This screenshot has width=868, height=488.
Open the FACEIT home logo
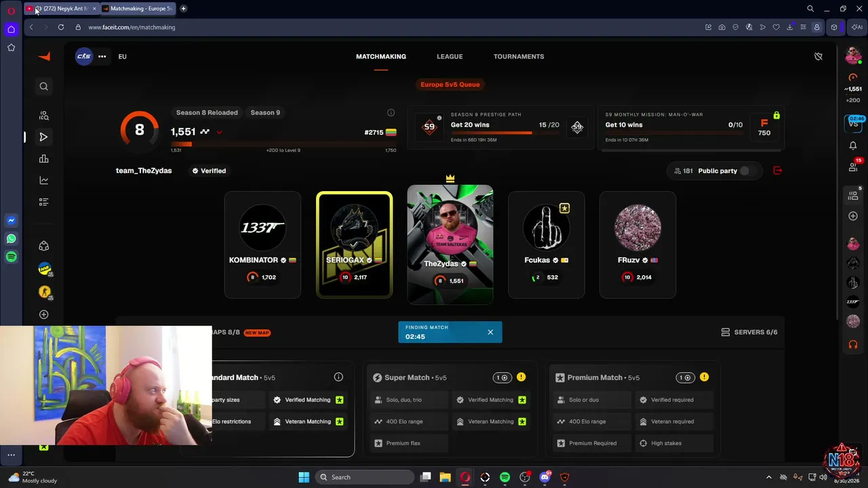[44, 57]
